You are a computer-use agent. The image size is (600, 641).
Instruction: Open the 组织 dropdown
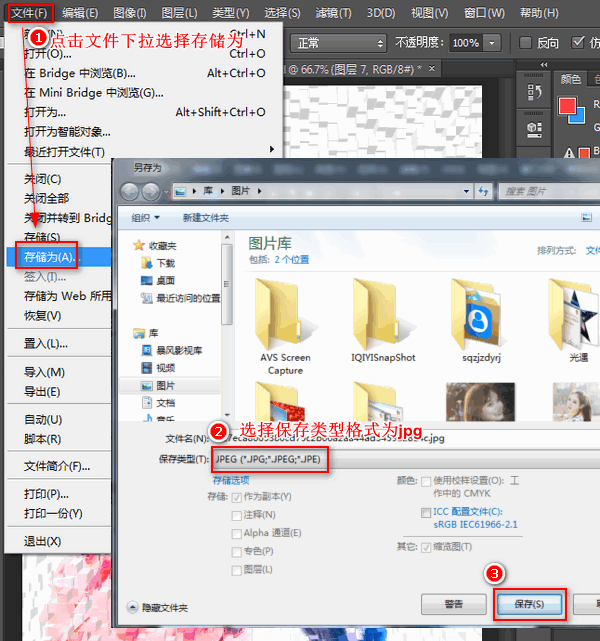coord(145,218)
